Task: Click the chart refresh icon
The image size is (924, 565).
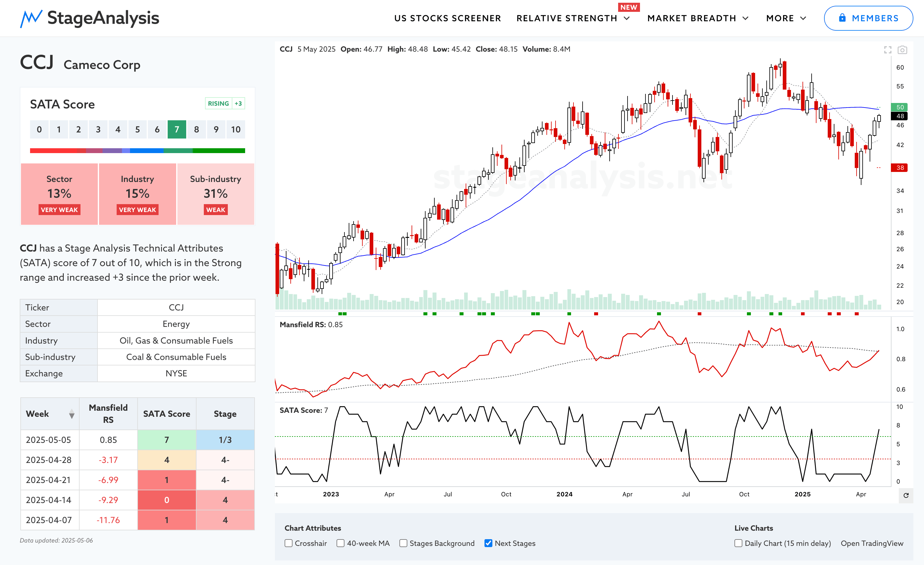Action: [906, 495]
